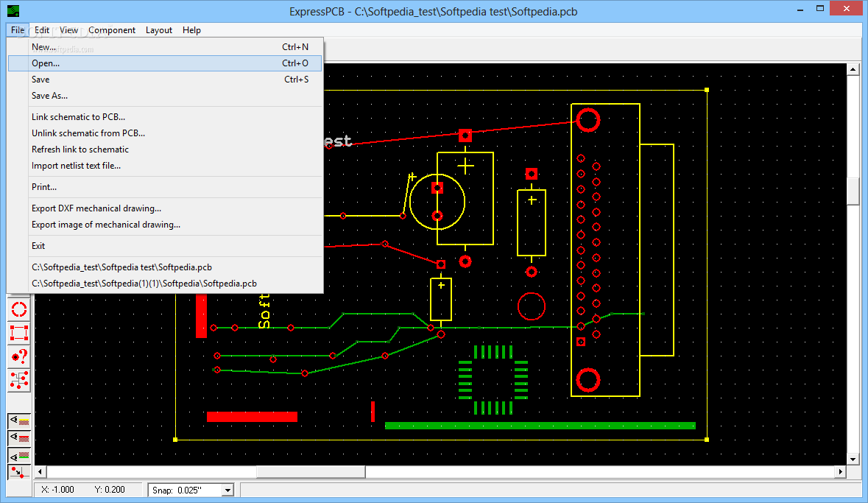Screen dimensions: 868x503
Task: Open recent file Softpedia test\Softpedia.pcb
Action: [165, 267]
